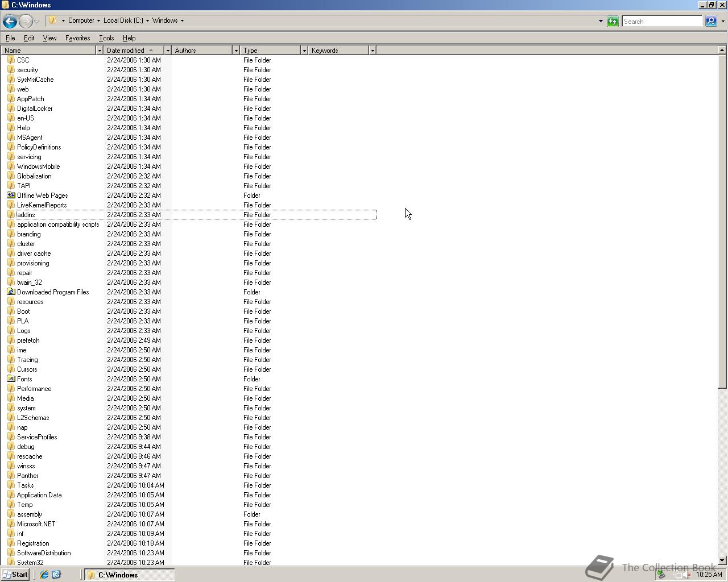Open the View menu

(49, 38)
